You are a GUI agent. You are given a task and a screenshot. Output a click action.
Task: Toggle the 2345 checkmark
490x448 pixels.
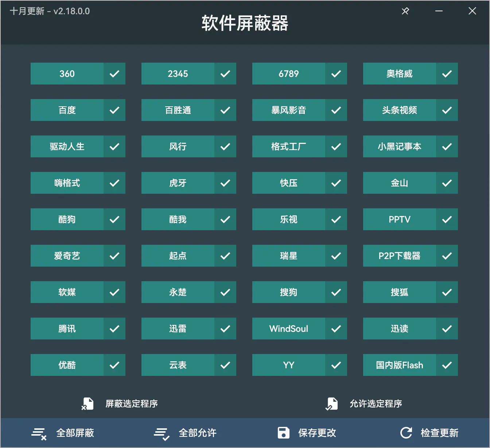coord(225,74)
